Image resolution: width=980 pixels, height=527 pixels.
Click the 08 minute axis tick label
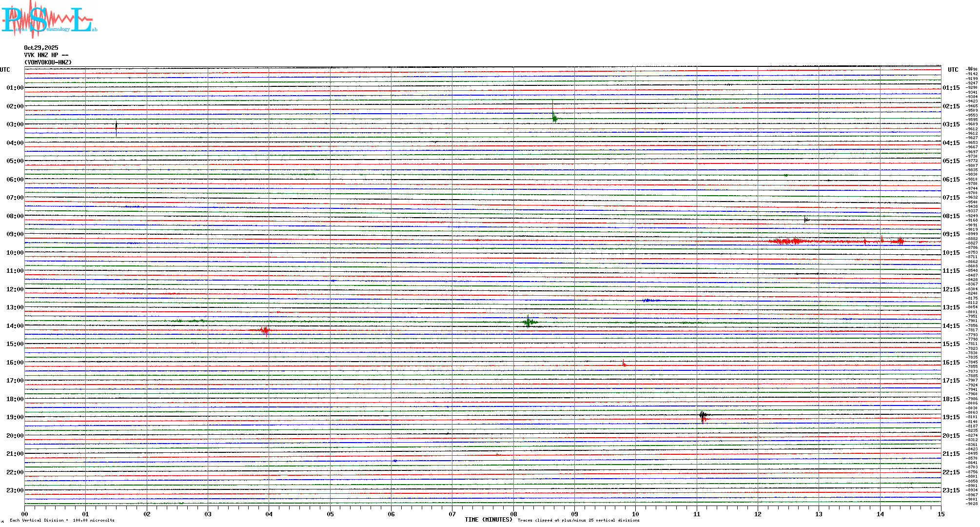click(513, 514)
